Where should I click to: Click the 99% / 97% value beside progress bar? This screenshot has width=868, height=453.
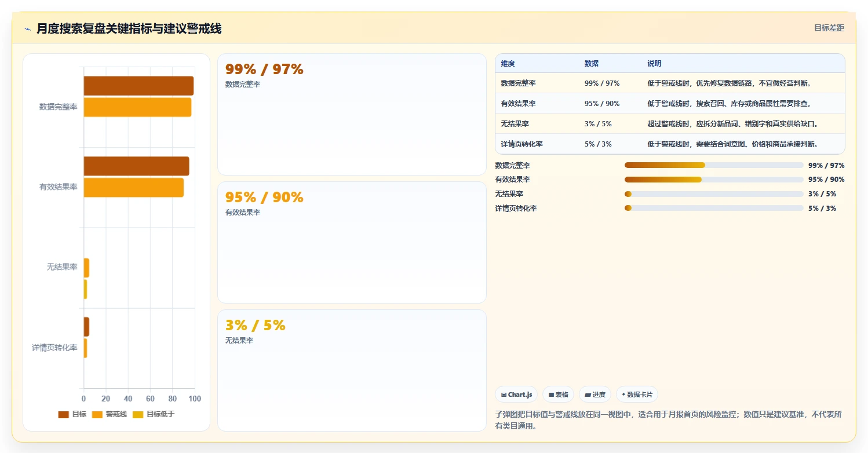pyautogui.click(x=826, y=166)
